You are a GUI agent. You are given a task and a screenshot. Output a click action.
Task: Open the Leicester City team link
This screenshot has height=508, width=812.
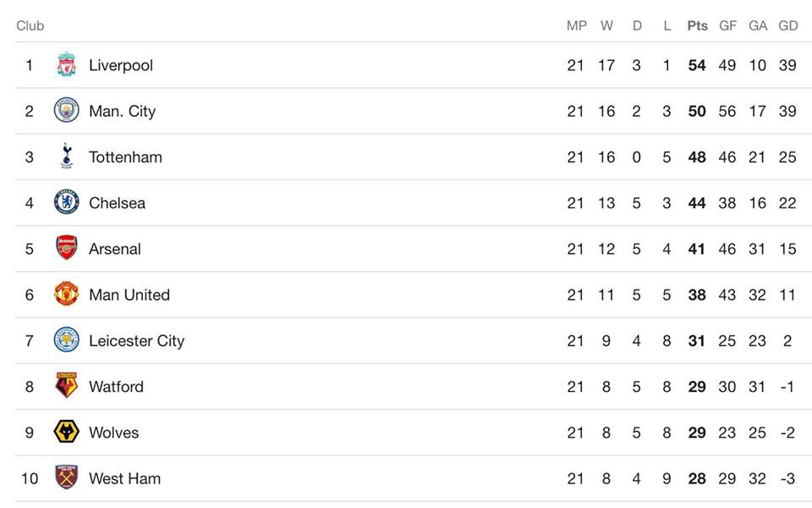click(137, 341)
